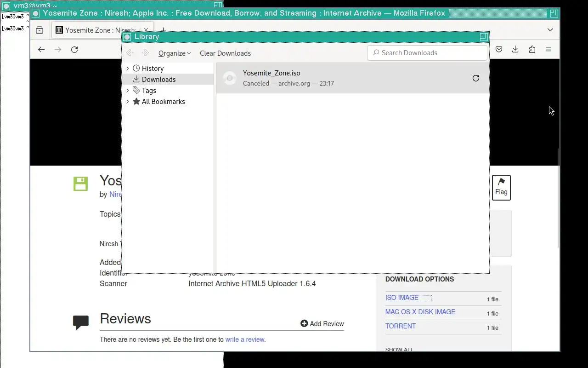Open the TORRENT download link
Image resolution: width=588 pixels, height=368 pixels.
[401, 326]
